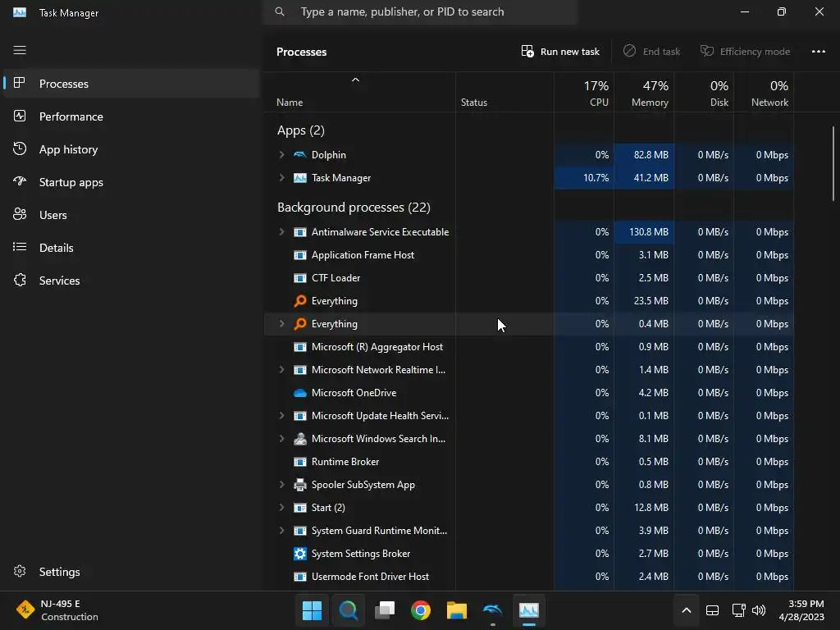Expand System Guard Runtime Monitor row
Viewport: 840px width, 630px height.
coord(282,531)
